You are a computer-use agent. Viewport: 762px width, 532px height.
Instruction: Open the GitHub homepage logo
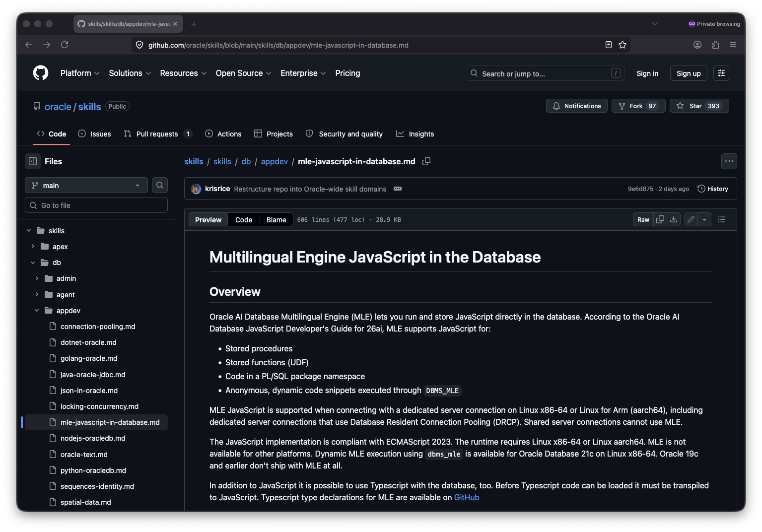point(41,73)
